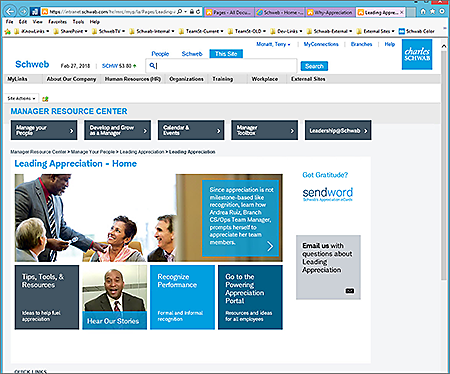Open the Recognize Performance tile

[x=182, y=297]
